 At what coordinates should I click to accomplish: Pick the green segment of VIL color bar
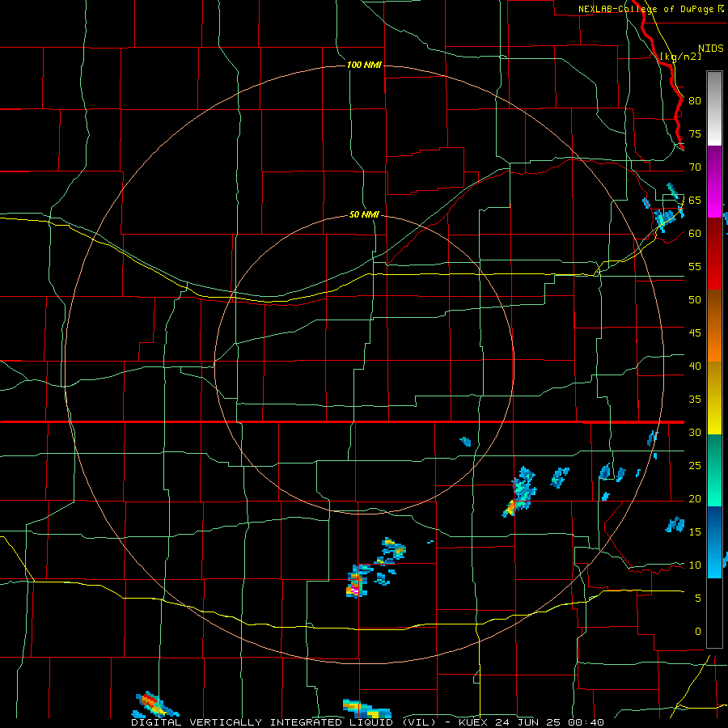pos(714,470)
